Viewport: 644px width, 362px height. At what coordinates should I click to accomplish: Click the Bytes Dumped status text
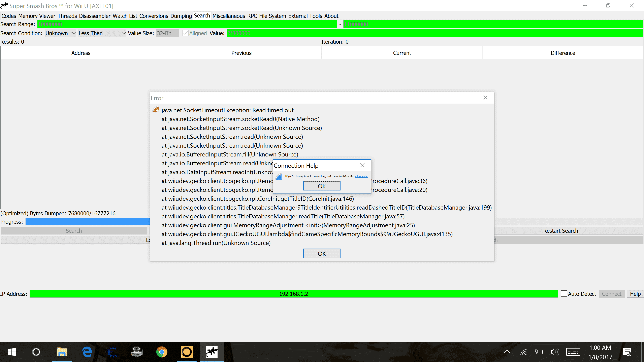click(58, 213)
